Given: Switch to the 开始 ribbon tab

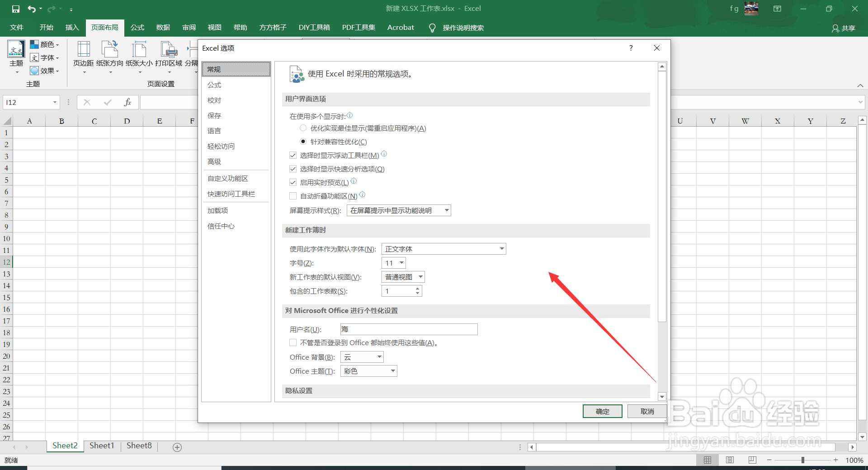Looking at the screenshot, I should click(47, 28).
